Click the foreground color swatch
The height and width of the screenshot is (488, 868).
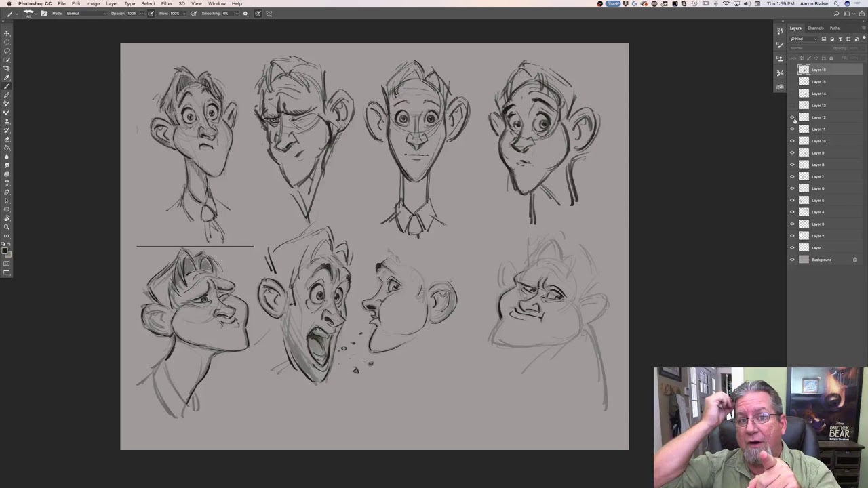(x=4, y=250)
